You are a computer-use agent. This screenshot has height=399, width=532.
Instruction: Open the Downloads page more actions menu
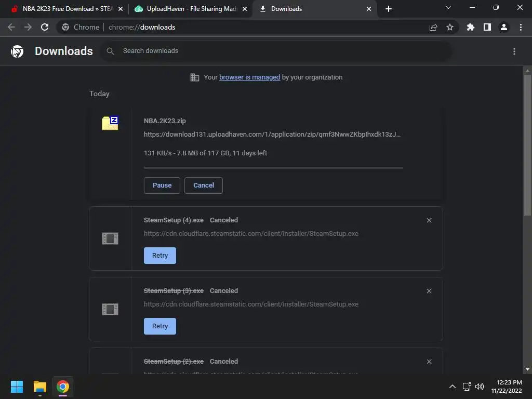click(514, 51)
